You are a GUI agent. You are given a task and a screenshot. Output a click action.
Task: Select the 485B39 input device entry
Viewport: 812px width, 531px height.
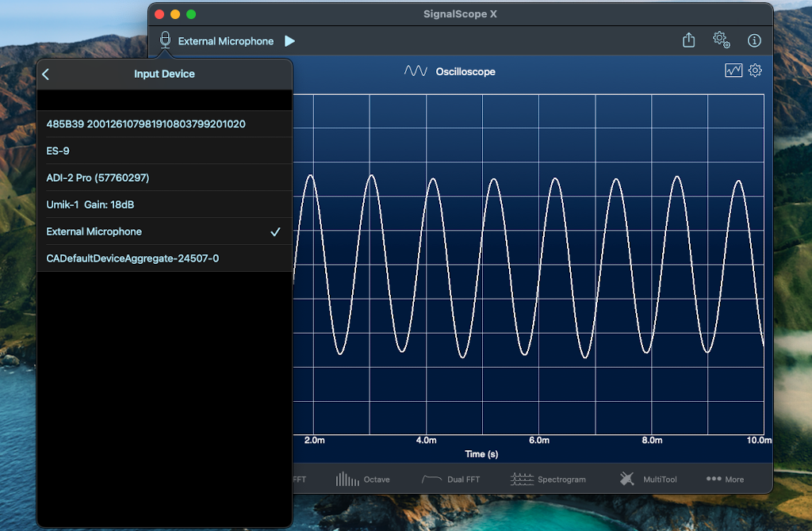tap(165, 124)
